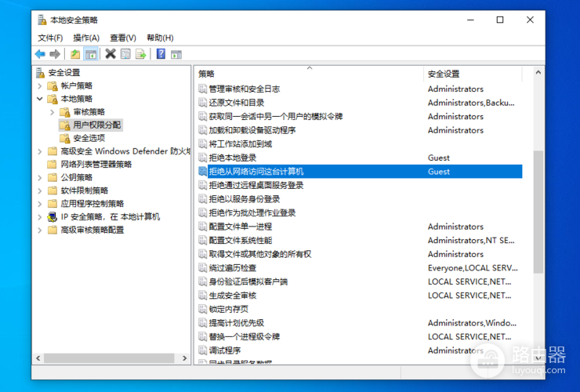Open the 查看(V) menu
The height and width of the screenshot is (392, 580).
(x=123, y=38)
